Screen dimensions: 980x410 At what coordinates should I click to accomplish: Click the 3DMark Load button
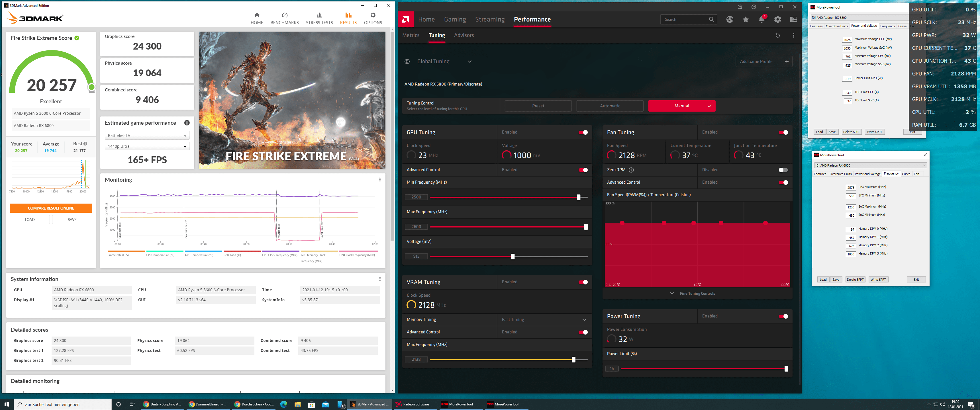tap(30, 220)
